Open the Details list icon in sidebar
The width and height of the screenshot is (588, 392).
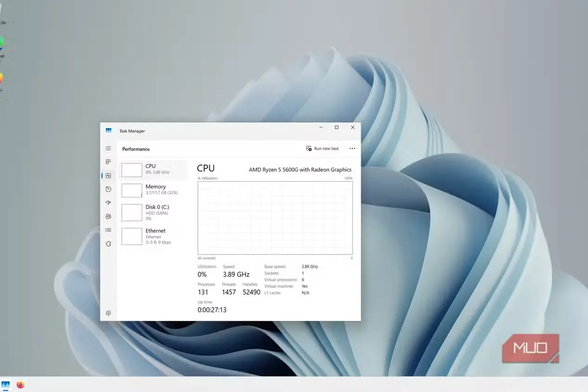pyautogui.click(x=108, y=230)
